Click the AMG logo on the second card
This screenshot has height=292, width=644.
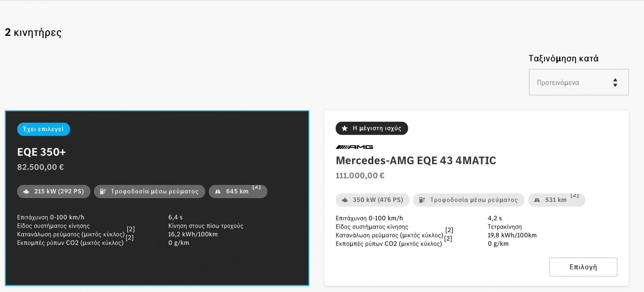point(354,147)
